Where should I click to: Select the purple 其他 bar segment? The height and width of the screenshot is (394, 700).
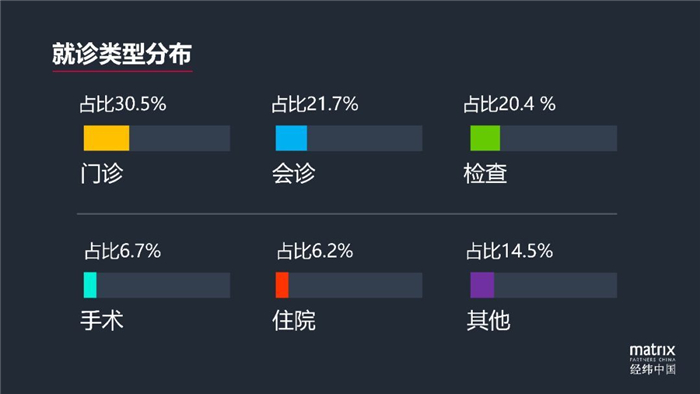[482, 285]
